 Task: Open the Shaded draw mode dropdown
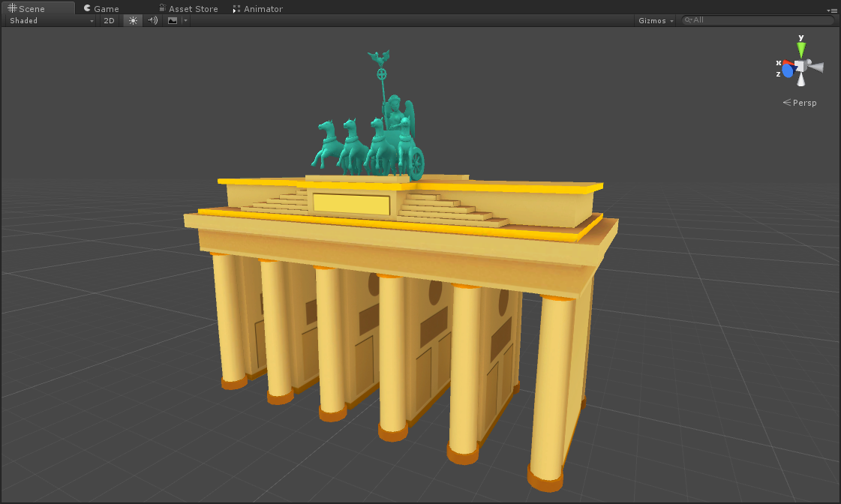52,20
